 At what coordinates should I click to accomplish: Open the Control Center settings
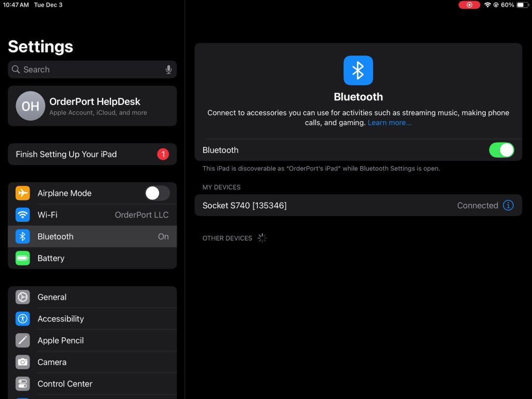coord(65,384)
